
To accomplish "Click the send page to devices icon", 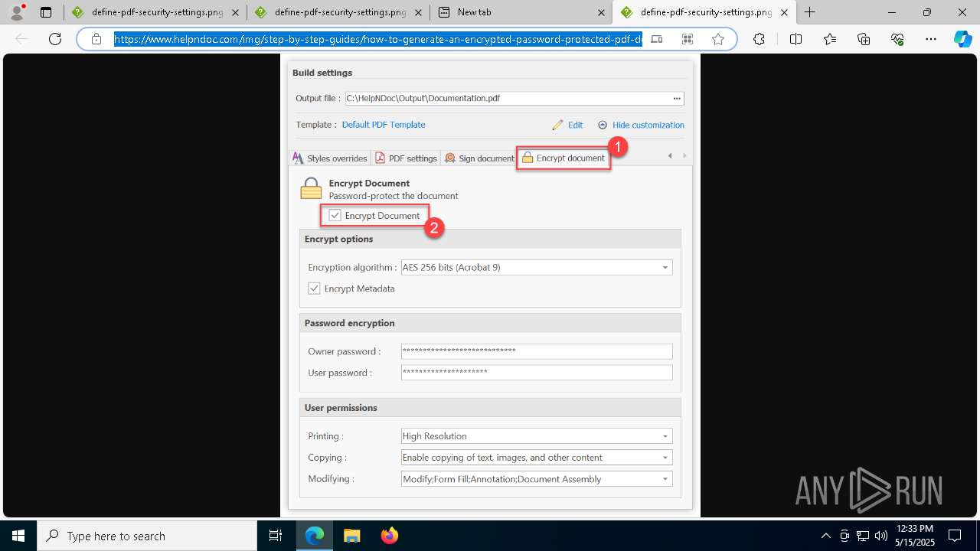I will click(657, 39).
